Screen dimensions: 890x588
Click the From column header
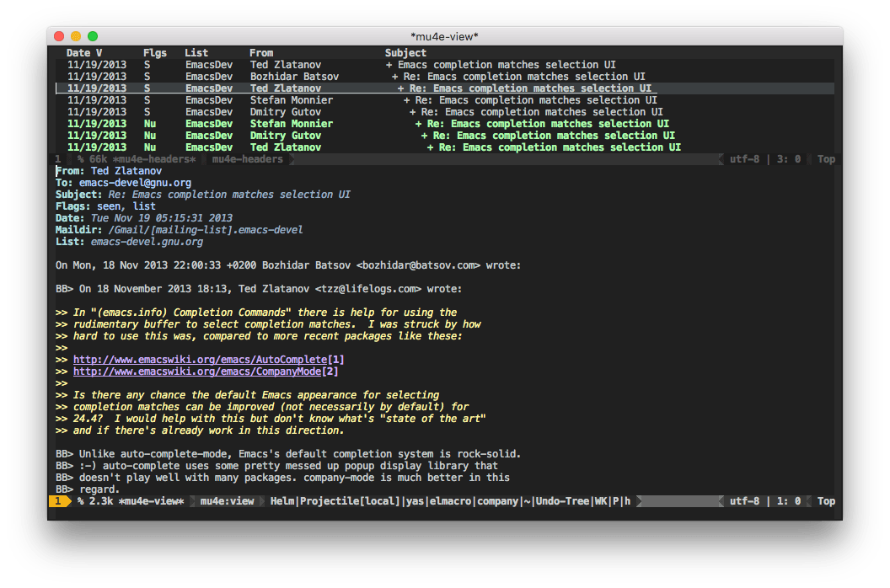tap(261, 53)
